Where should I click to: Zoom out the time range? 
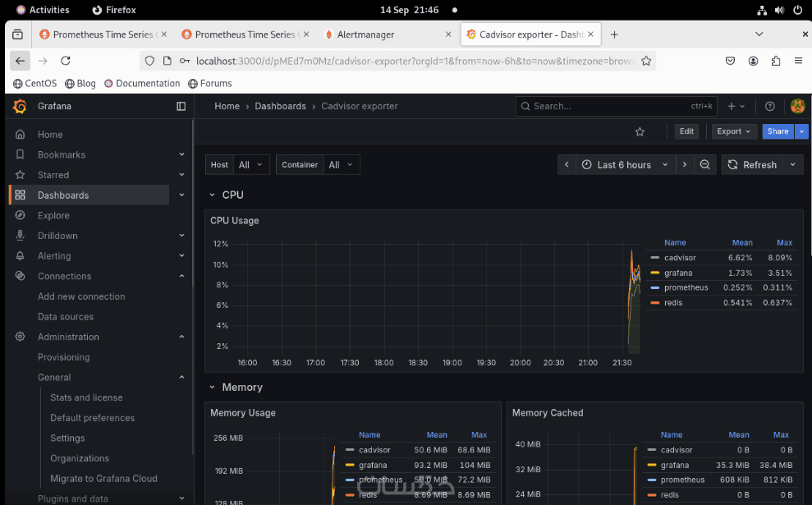click(704, 165)
